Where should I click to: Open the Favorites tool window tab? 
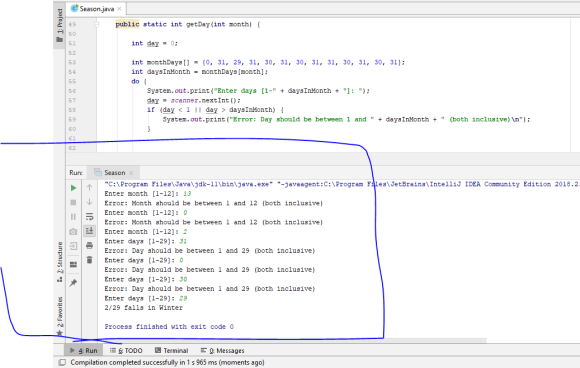coord(60,316)
